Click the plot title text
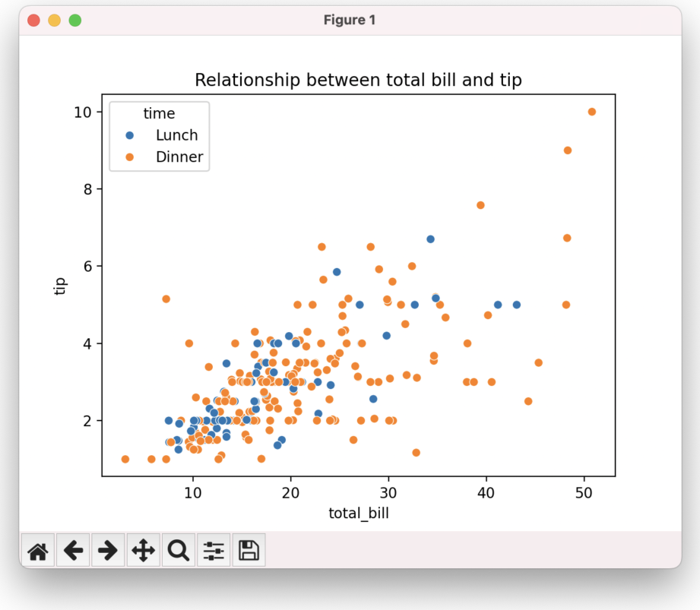This screenshot has height=610, width=700. tap(358, 80)
